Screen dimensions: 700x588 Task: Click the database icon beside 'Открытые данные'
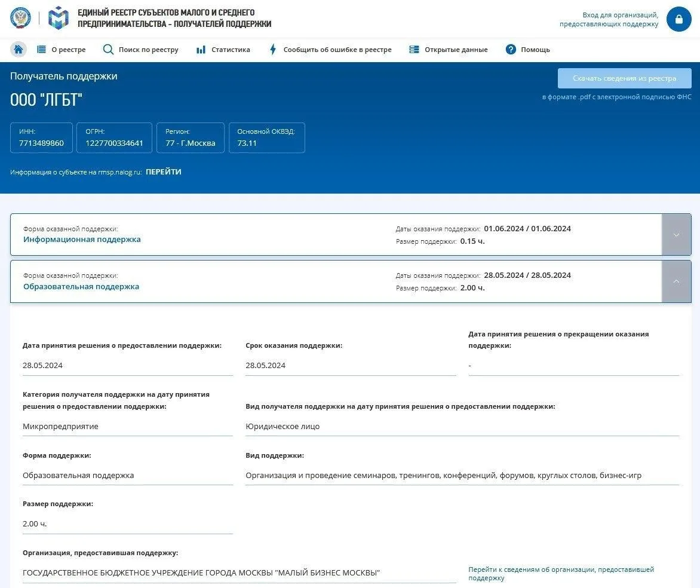(414, 49)
